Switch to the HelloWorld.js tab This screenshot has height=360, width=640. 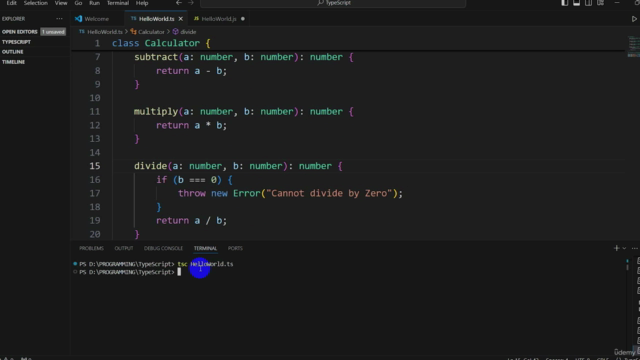click(x=219, y=19)
